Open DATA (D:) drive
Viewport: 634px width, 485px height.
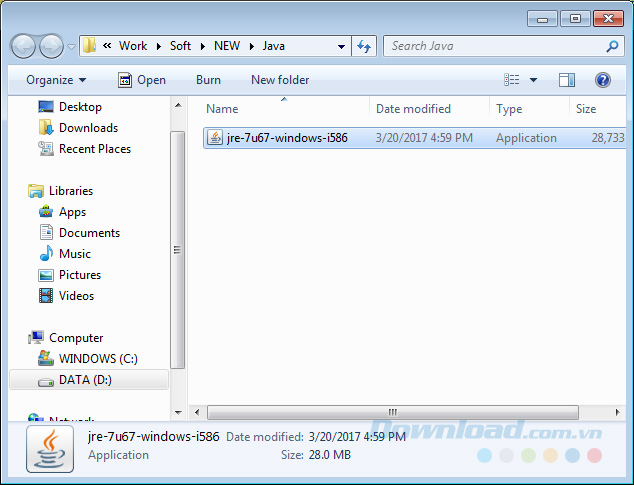[85, 380]
